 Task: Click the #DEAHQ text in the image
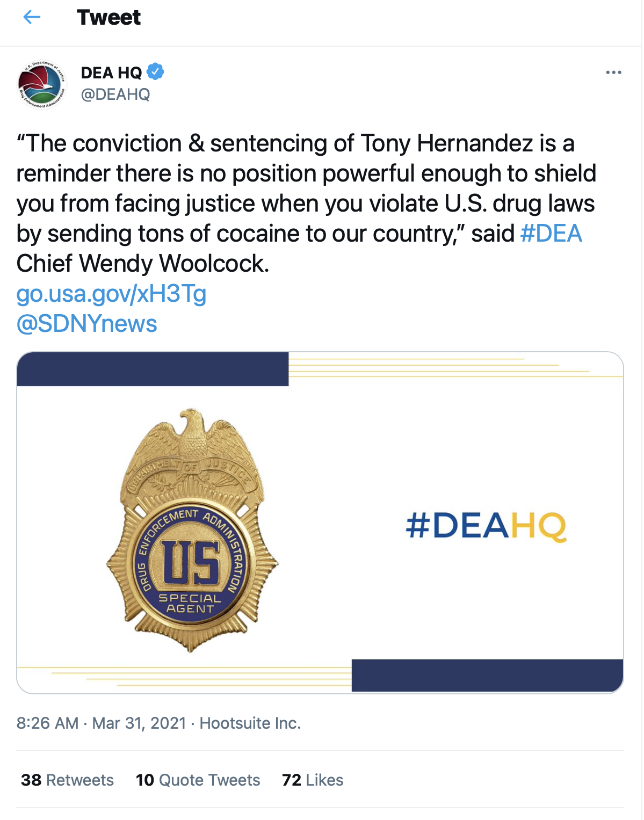pos(486,526)
